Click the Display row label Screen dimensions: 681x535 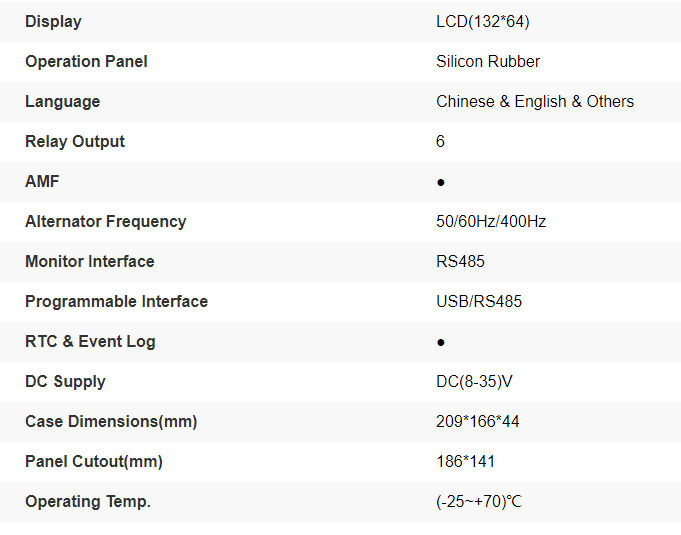tap(53, 21)
